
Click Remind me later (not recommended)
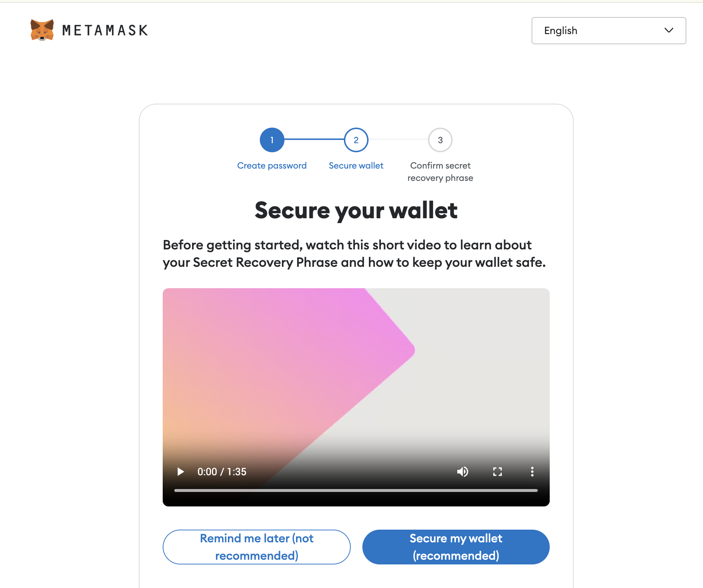pos(257,547)
